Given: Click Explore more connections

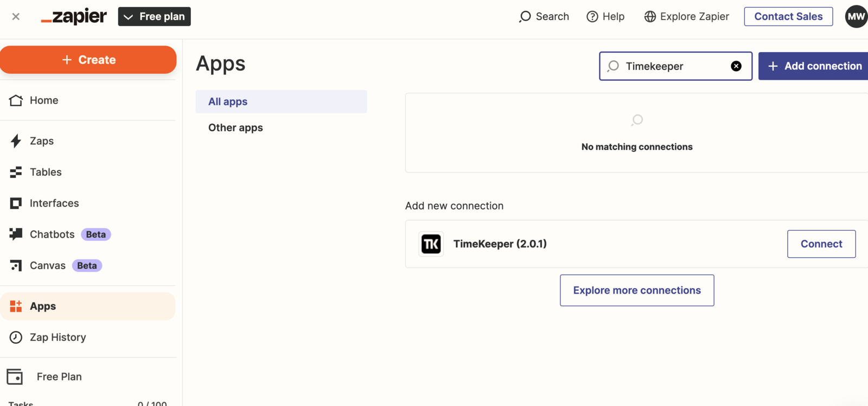Looking at the screenshot, I should point(637,290).
